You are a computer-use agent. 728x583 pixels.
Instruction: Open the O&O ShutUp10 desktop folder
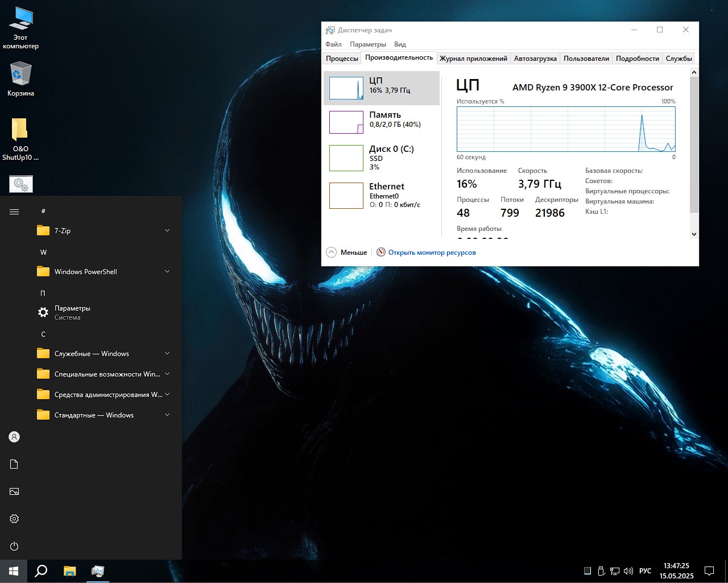pos(20,139)
